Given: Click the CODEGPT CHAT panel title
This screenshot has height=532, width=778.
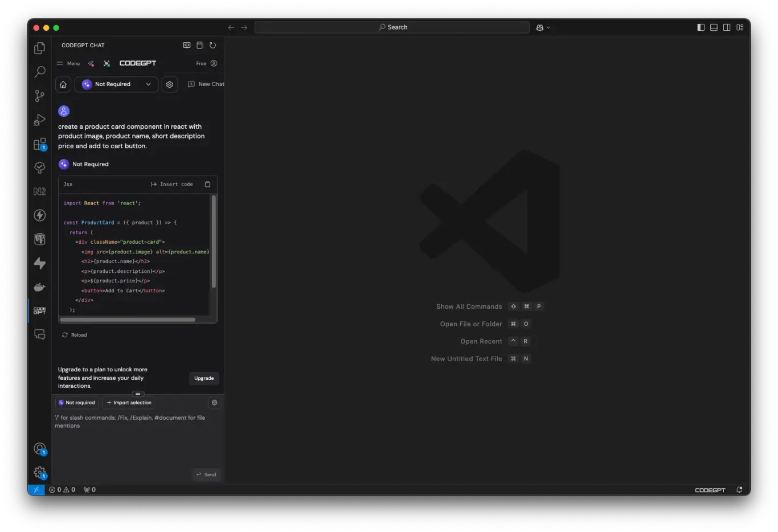Looking at the screenshot, I should coord(83,45).
